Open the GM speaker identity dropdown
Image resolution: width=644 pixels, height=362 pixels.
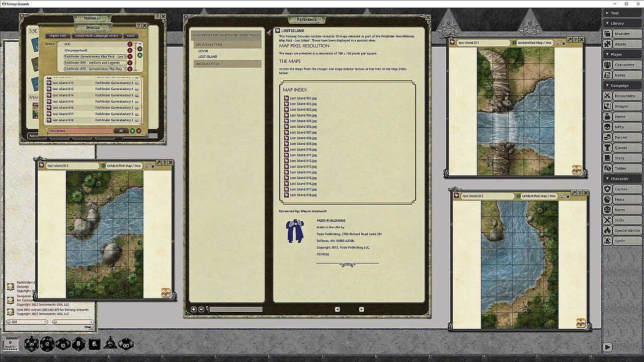(x=27, y=322)
